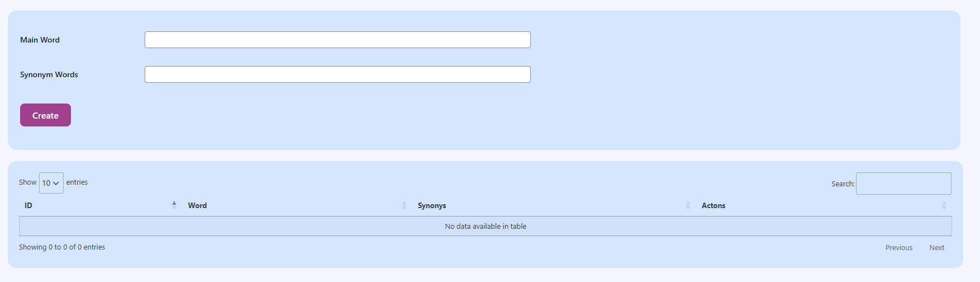The width and height of the screenshot is (980, 282).
Task: Click the 'No data available in table' row
Action: pos(485,226)
